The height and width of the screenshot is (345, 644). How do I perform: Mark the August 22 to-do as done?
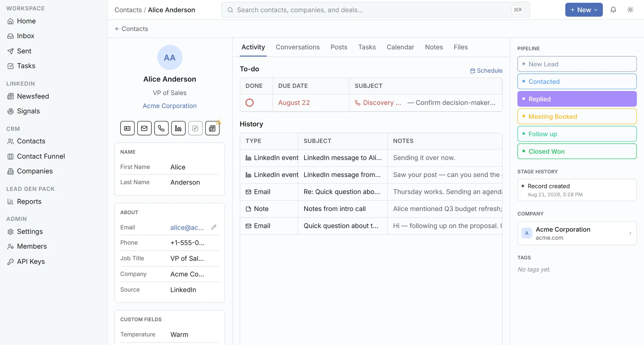point(250,103)
